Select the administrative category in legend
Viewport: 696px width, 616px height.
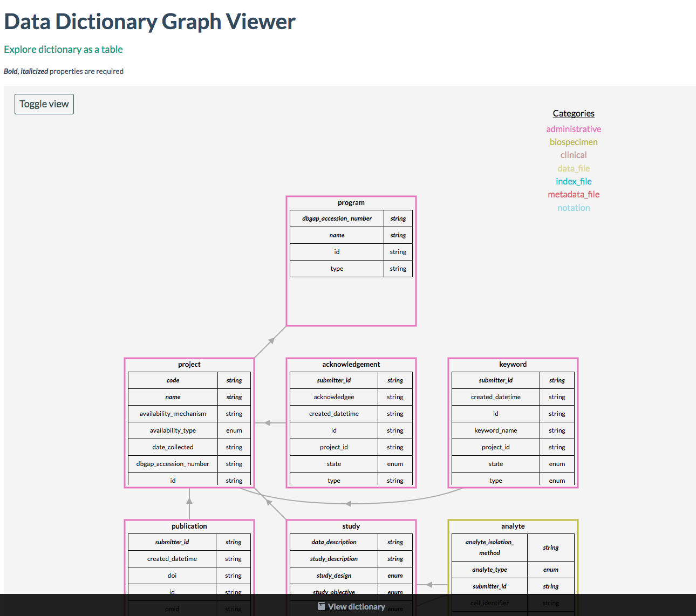coord(574,129)
